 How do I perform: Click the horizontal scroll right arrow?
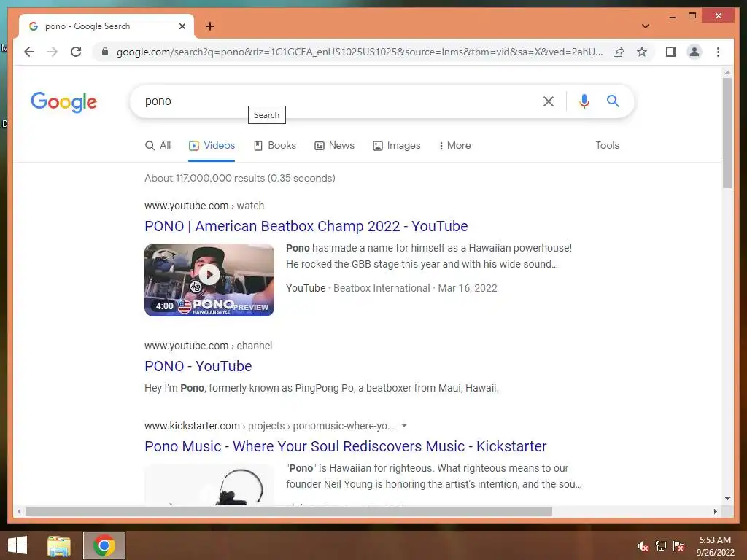(x=715, y=511)
